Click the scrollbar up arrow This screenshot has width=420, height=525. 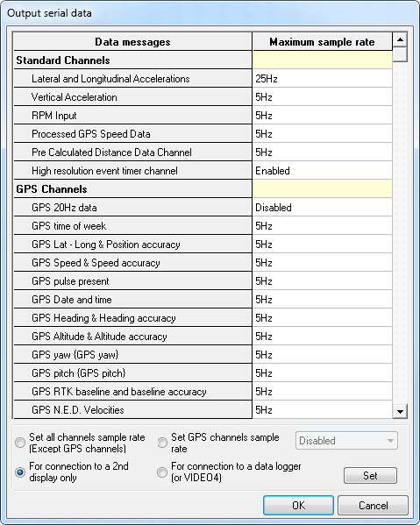tap(400, 39)
